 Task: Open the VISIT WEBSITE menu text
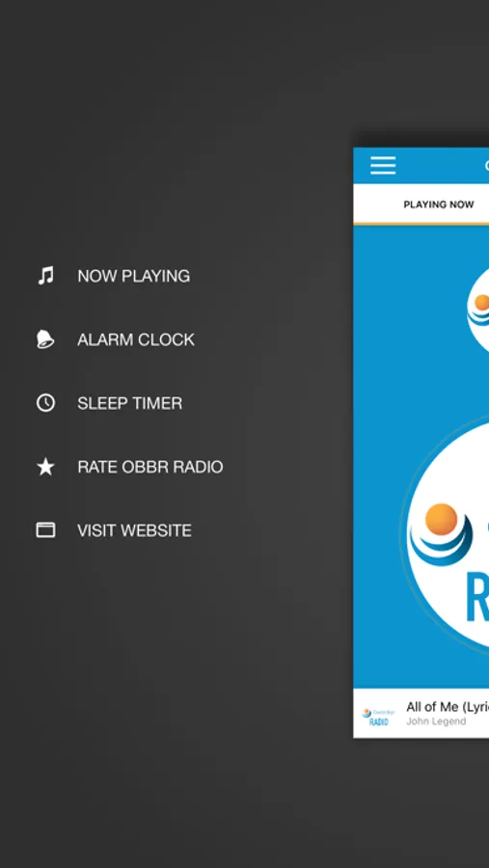point(135,530)
